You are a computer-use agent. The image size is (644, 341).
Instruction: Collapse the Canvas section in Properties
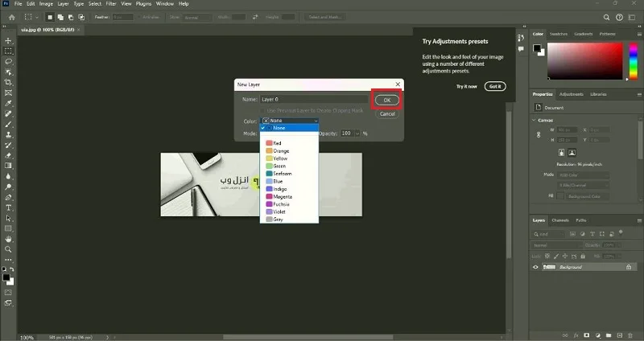534,120
